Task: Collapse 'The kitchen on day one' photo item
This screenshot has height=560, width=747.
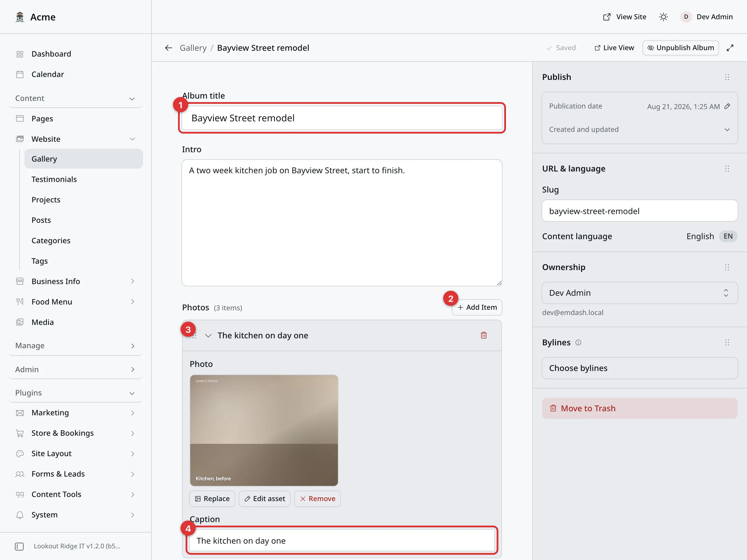Action: click(208, 335)
